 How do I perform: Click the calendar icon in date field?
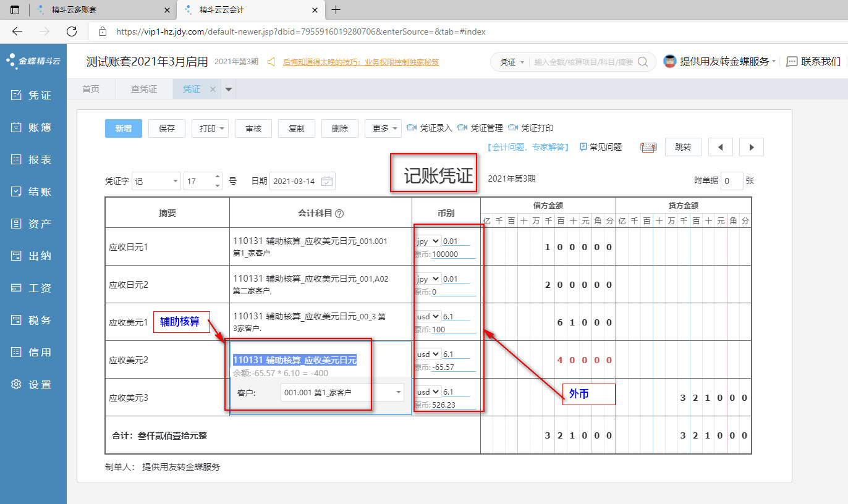point(327,181)
